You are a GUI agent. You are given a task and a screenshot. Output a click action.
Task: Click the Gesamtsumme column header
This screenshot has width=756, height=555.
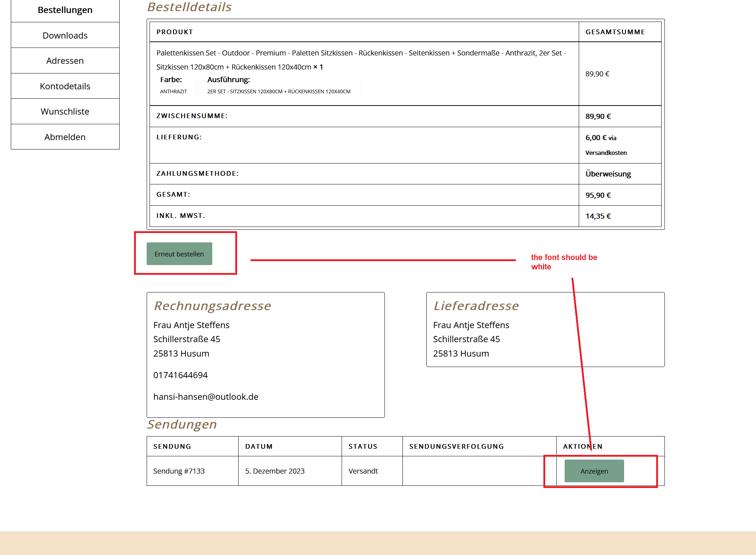click(x=615, y=32)
